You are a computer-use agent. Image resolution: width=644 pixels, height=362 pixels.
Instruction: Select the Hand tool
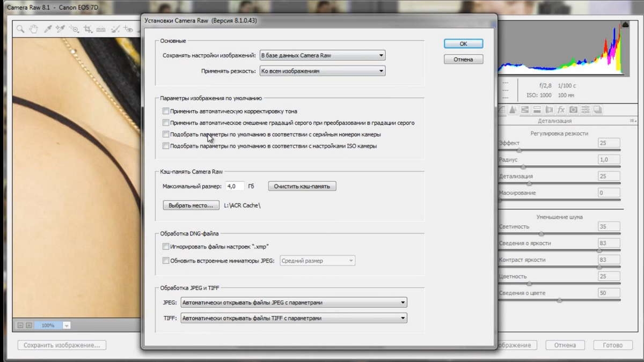point(34,29)
